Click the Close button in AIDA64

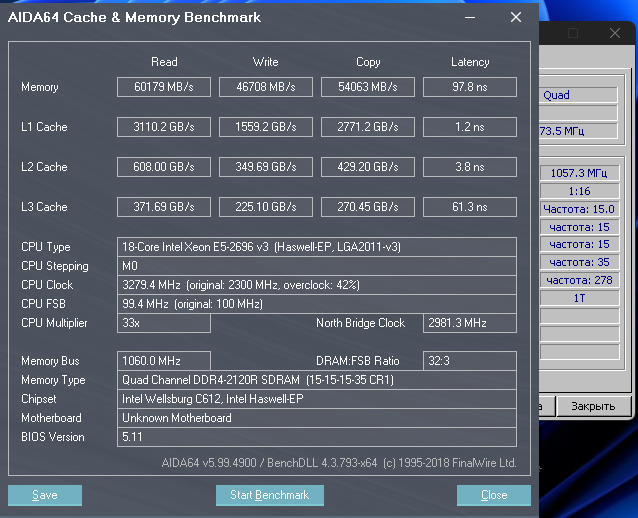[494, 495]
